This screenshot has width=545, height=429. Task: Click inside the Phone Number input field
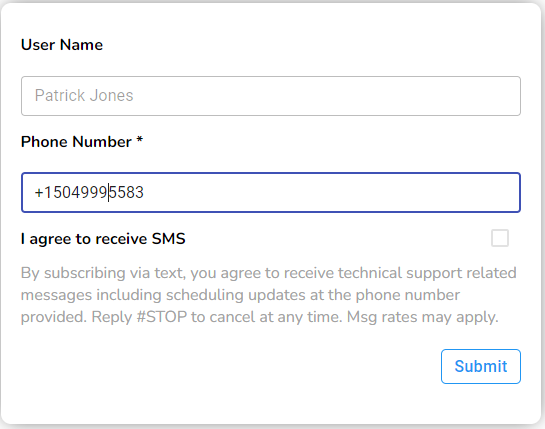pyautogui.click(x=271, y=192)
